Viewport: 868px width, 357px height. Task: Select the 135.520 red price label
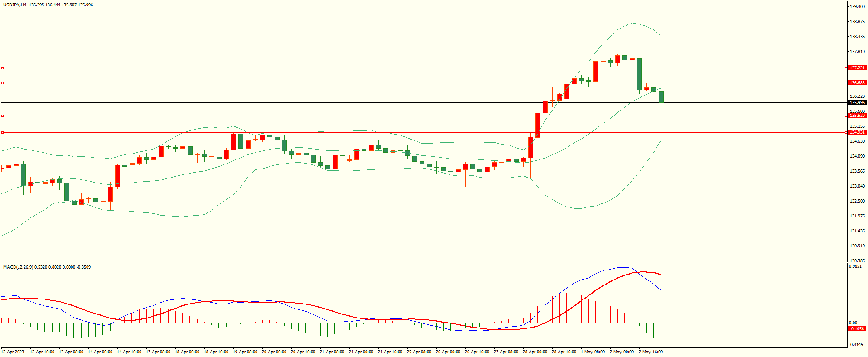point(857,116)
